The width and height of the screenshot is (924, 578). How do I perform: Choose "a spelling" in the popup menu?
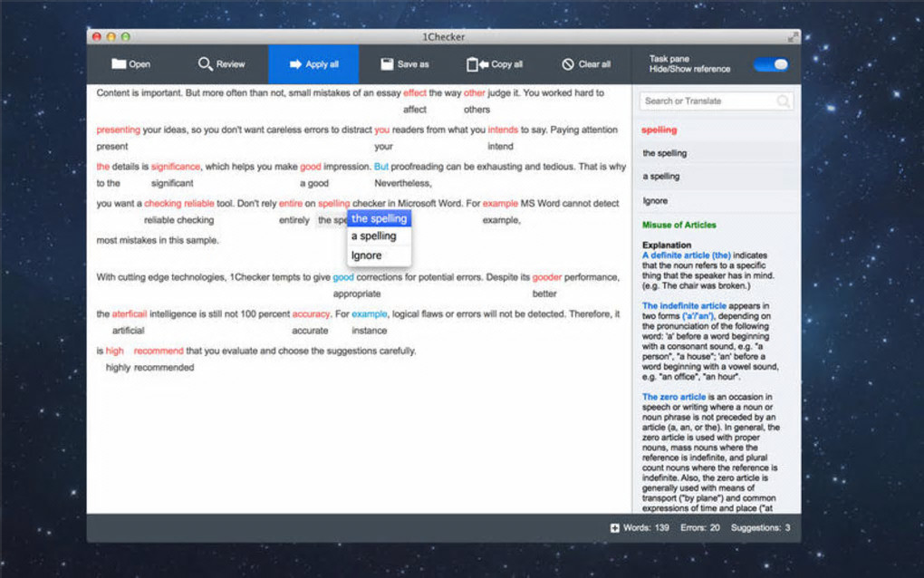(x=379, y=236)
